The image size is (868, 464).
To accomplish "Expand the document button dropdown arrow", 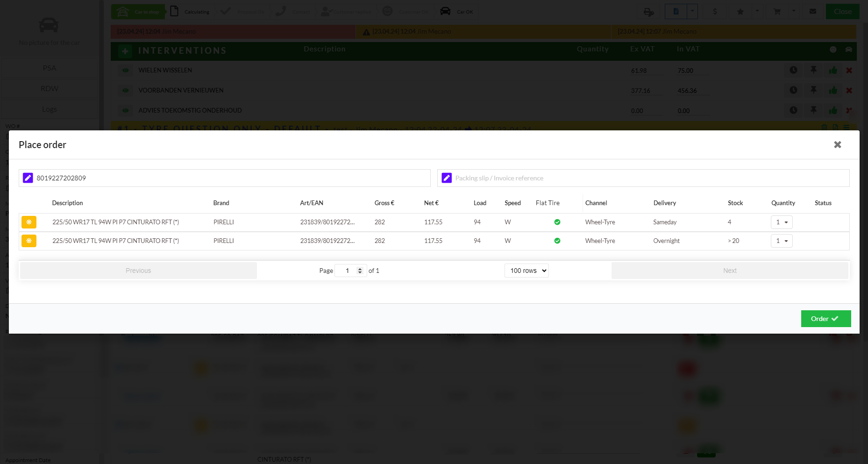I will tap(692, 12).
